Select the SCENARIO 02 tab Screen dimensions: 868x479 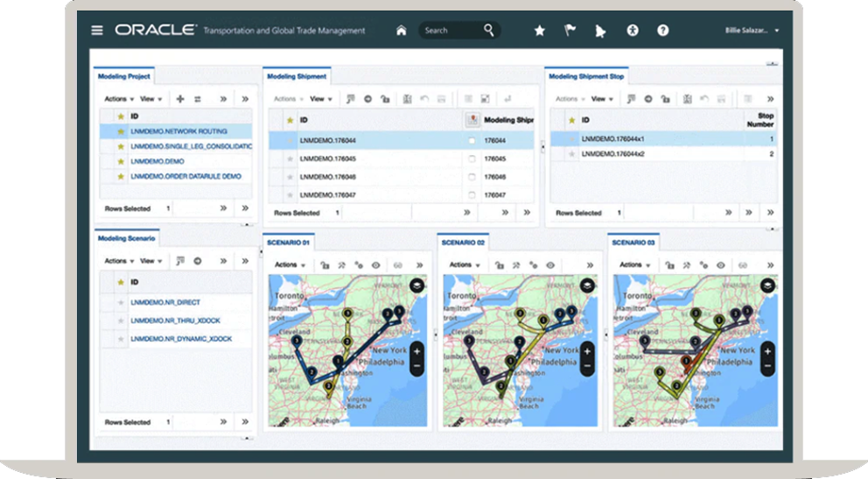[x=463, y=243]
